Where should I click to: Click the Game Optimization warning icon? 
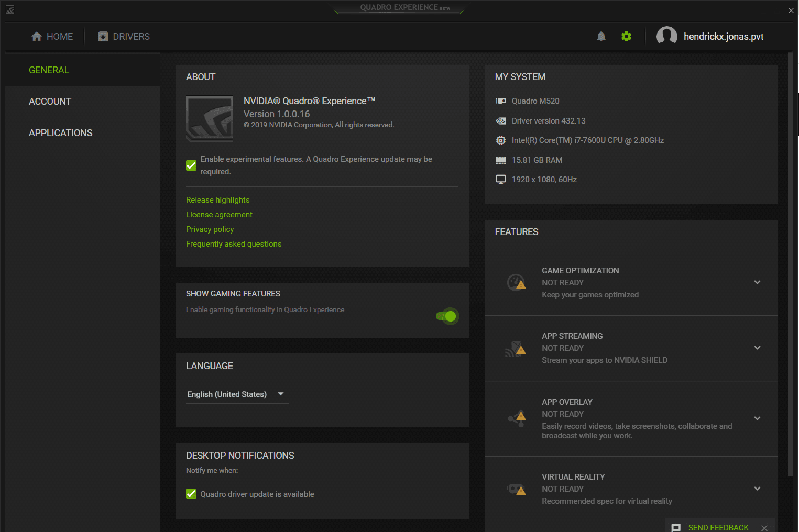pyautogui.click(x=516, y=282)
